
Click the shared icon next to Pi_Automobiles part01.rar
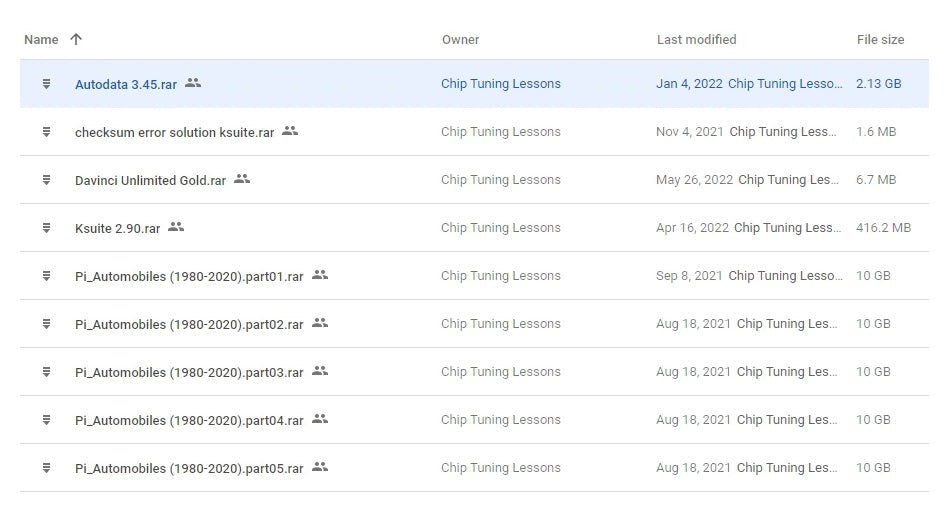point(320,275)
